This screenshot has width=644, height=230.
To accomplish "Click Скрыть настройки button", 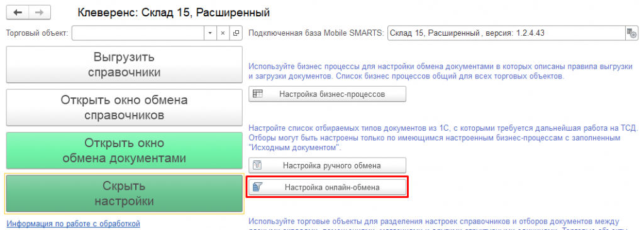I will coord(124,194).
